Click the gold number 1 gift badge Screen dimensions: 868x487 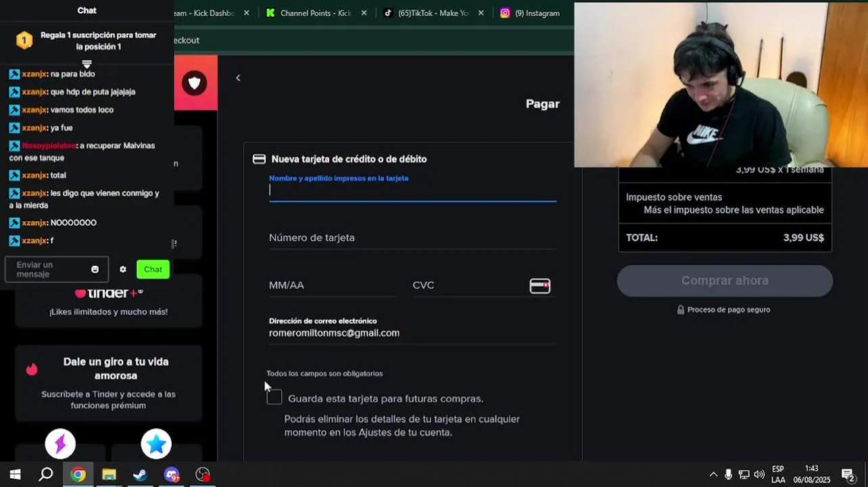(x=24, y=41)
